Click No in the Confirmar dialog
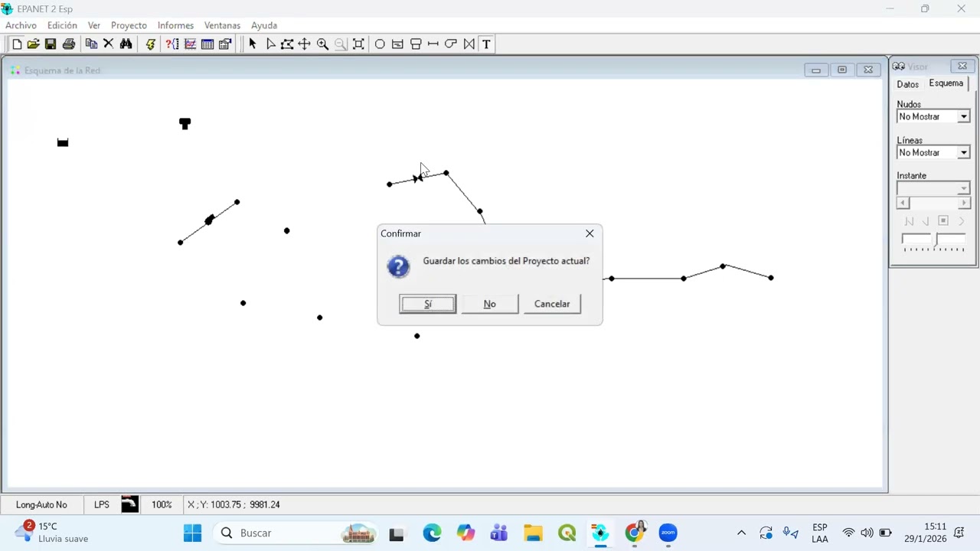The image size is (980, 551). click(490, 304)
